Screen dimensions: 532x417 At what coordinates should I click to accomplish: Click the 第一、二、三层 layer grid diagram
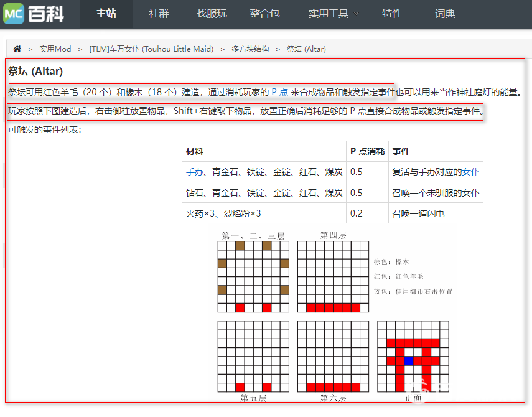click(x=253, y=276)
